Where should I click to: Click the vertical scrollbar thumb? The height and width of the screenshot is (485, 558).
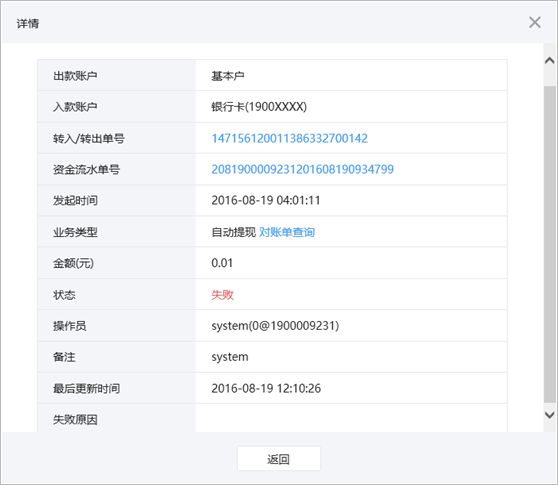(549, 244)
